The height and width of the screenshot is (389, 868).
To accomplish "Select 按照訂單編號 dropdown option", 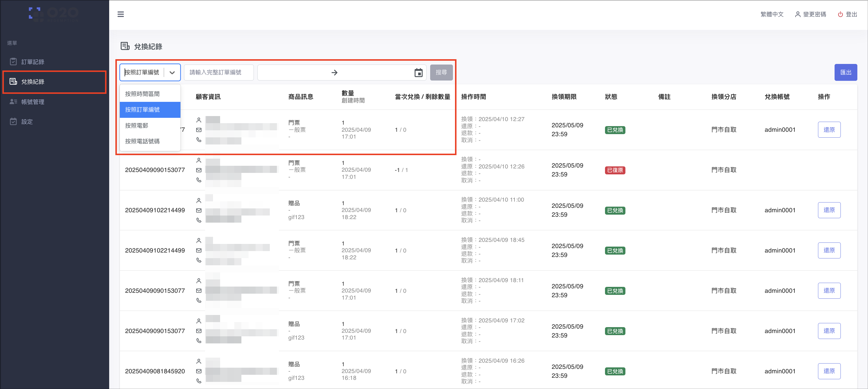I will (x=150, y=110).
